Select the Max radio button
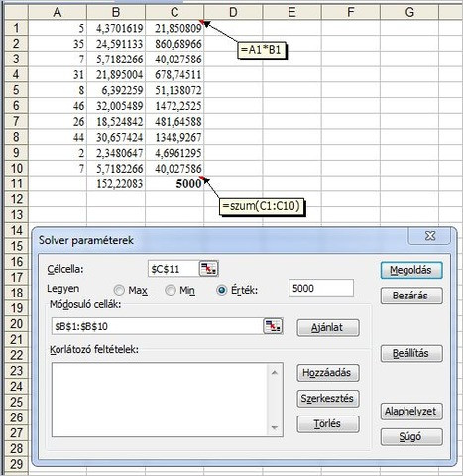463x476 pixels. (119, 290)
